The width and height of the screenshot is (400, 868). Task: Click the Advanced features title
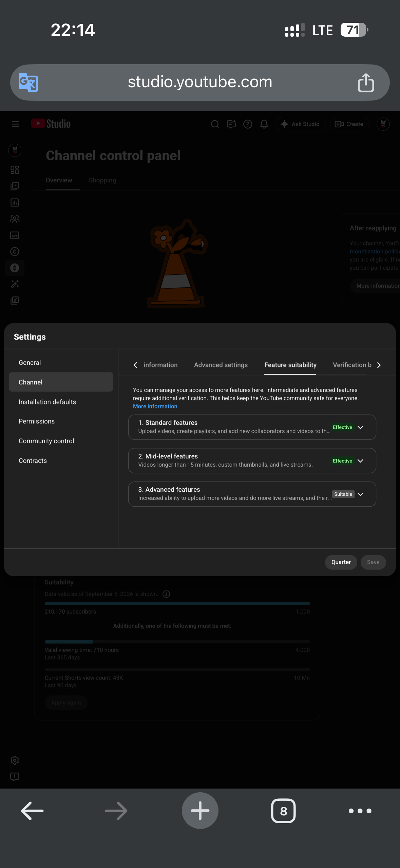(169, 489)
